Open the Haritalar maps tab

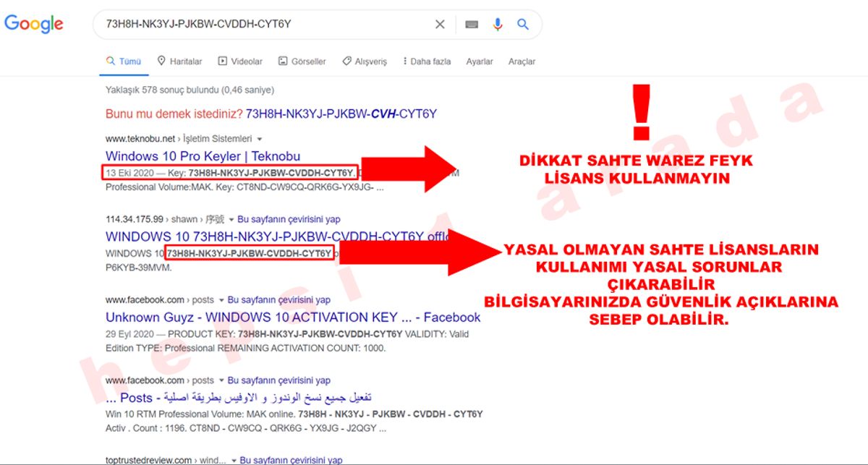point(179,61)
